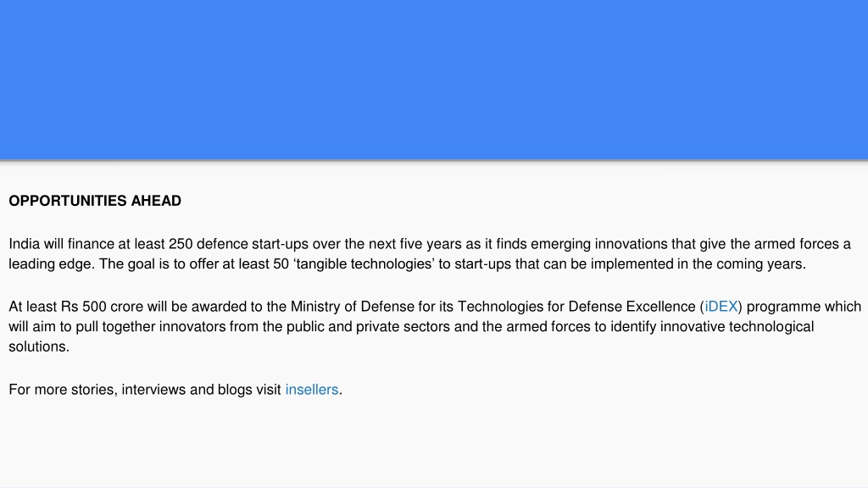Visit the insellers link
Viewport: 868px width, 488px height.
tap(312, 390)
